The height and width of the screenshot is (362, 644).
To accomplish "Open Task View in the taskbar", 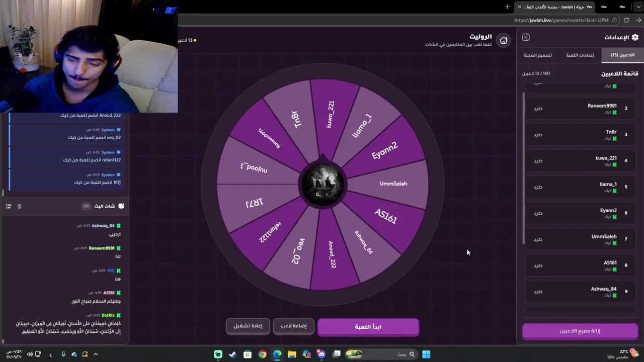I will click(337, 354).
